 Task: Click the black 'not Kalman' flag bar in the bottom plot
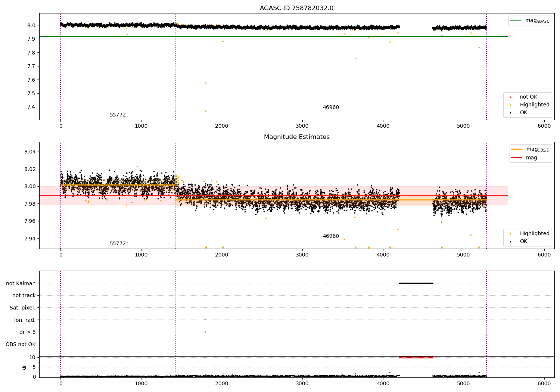point(416,283)
